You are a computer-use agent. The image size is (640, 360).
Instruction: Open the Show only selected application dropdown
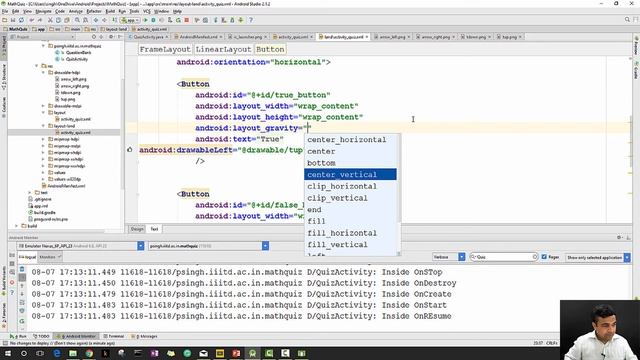627,257
